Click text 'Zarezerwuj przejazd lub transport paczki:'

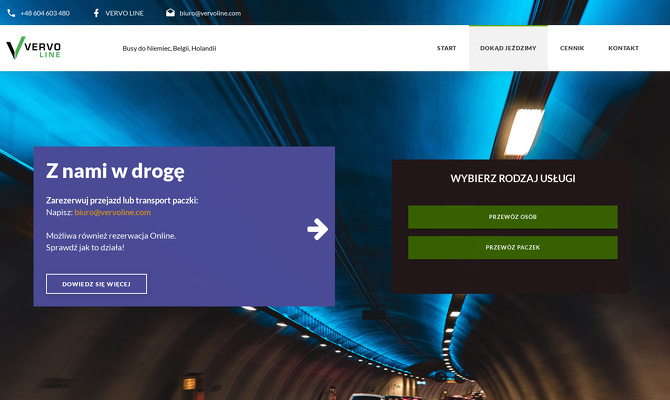[x=122, y=200]
